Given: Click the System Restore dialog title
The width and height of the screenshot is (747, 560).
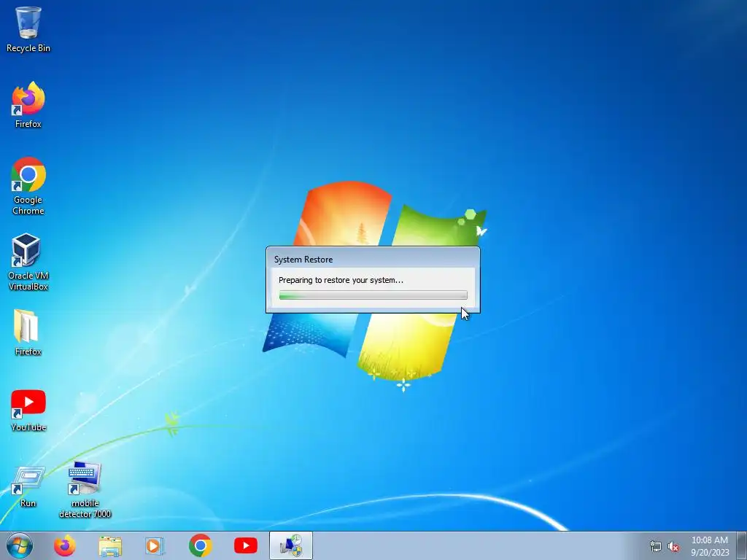Looking at the screenshot, I should 303,260.
